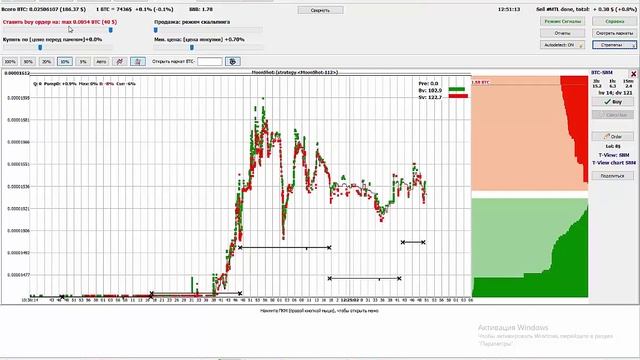Click the red Sv legend swatch
This screenshot has height=360, width=640.
458,96
